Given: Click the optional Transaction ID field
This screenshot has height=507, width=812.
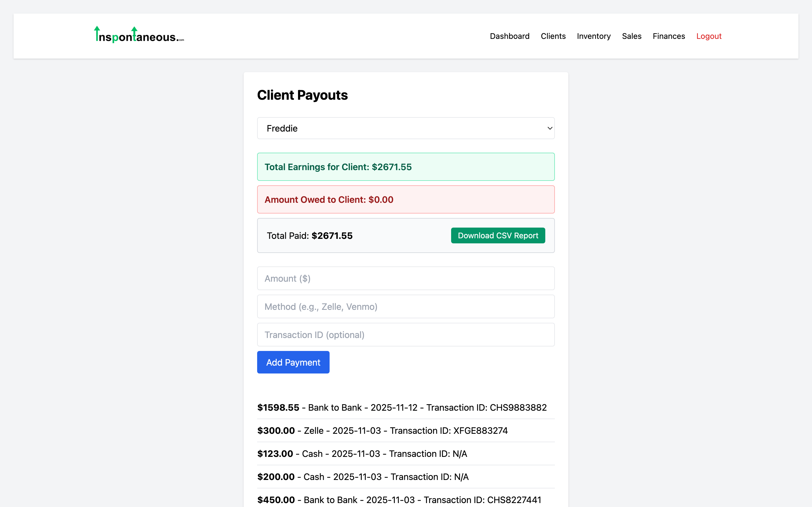Looking at the screenshot, I should 405,334.
